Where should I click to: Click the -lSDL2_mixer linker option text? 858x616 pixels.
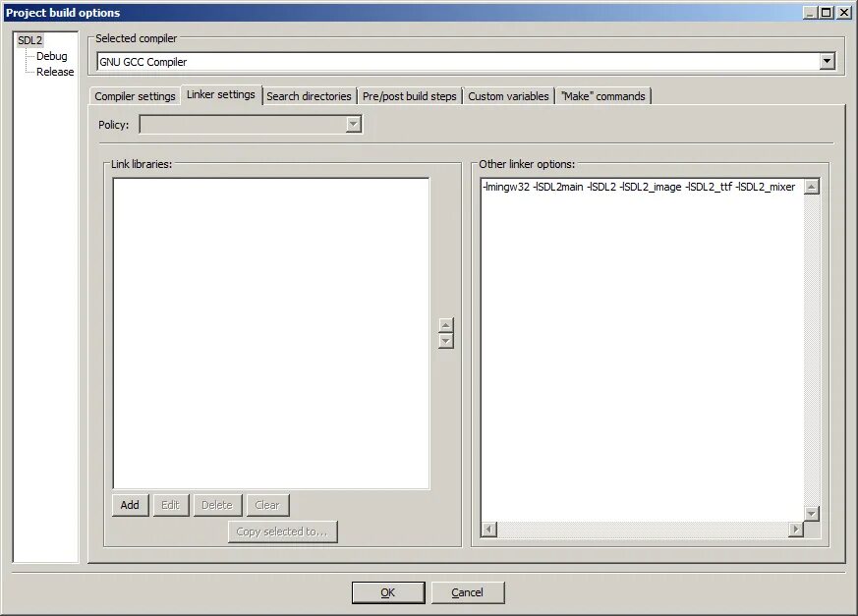click(765, 187)
